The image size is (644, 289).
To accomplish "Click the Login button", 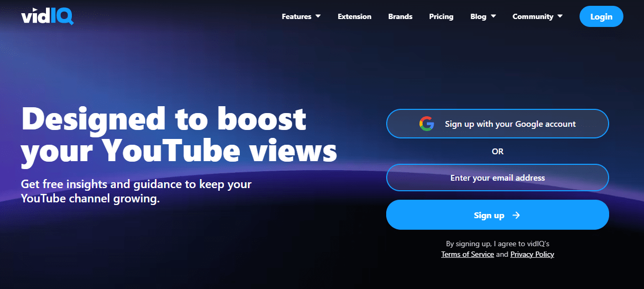I will click(x=601, y=16).
